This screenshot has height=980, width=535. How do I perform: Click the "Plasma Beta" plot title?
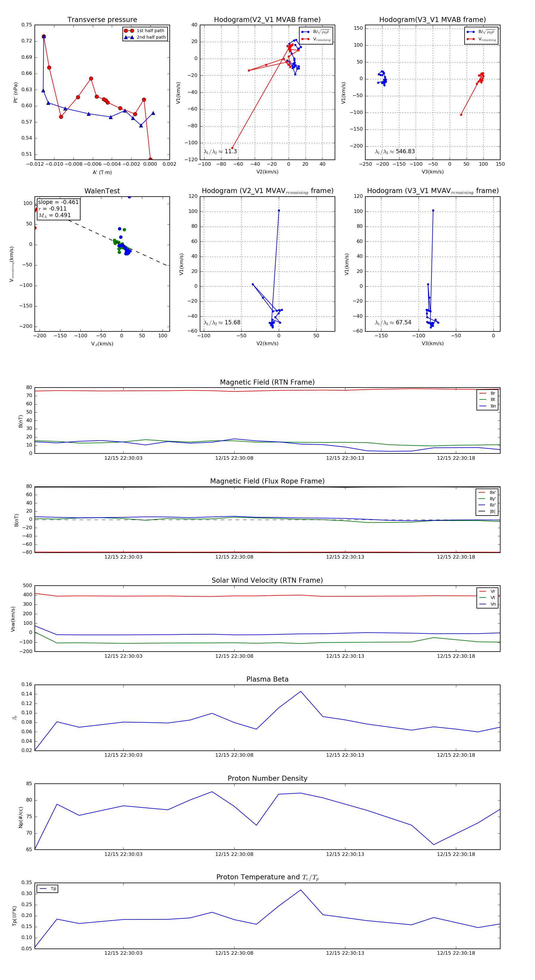click(x=267, y=679)
